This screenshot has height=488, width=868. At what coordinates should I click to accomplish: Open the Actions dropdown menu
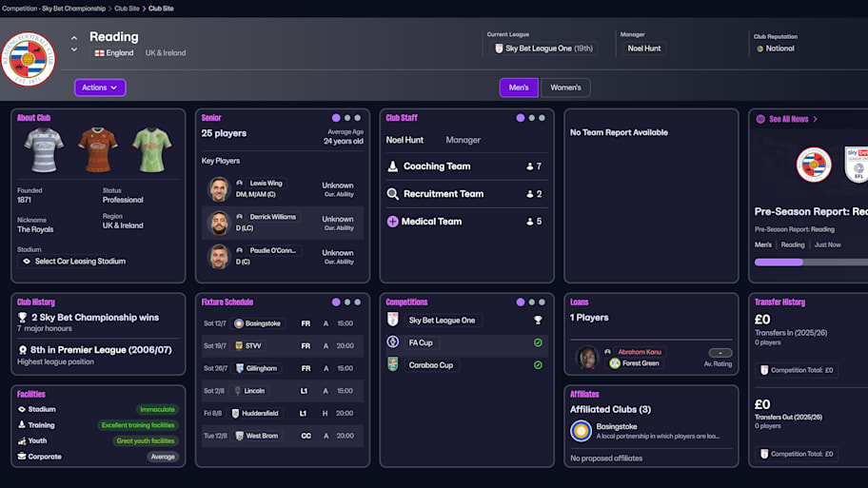(x=100, y=88)
